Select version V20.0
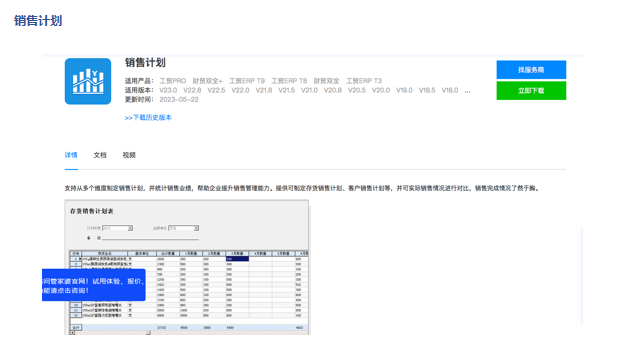This screenshot has width=640, height=360. click(381, 90)
